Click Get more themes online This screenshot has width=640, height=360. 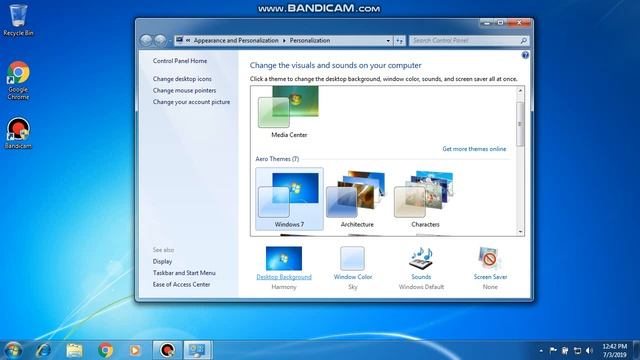[x=474, y=149]
